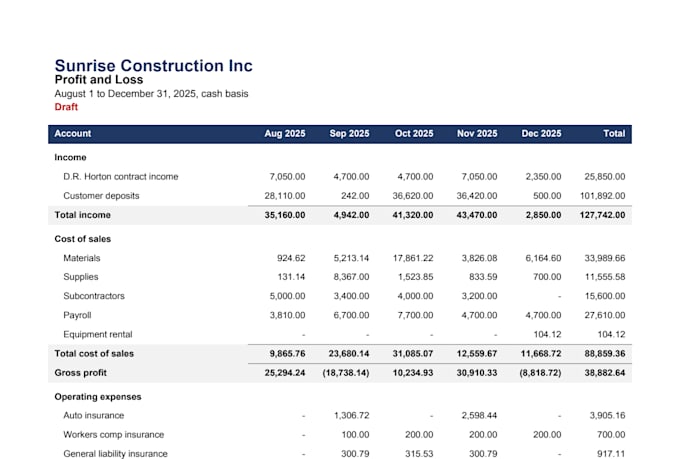The image size is (680, 459).
Task: Click the 25,294.24 Gross profit value
Action: click(x=285, y=373)
